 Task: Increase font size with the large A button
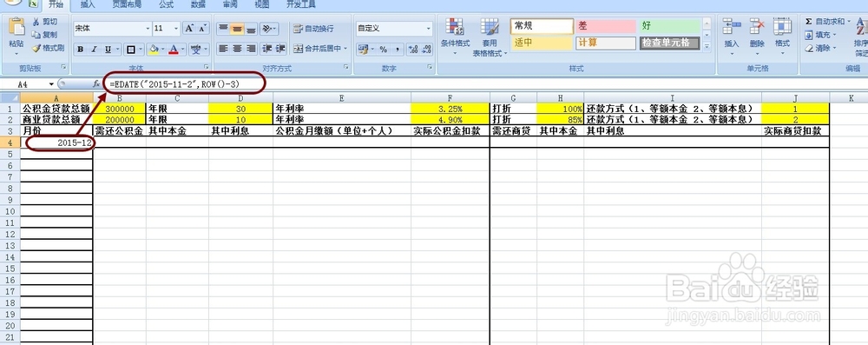[x=189, y=29]
